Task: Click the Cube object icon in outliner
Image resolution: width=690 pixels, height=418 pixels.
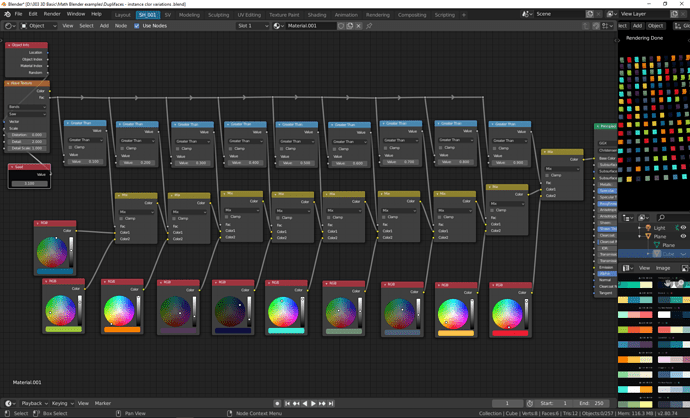Action: pos(657,254)
